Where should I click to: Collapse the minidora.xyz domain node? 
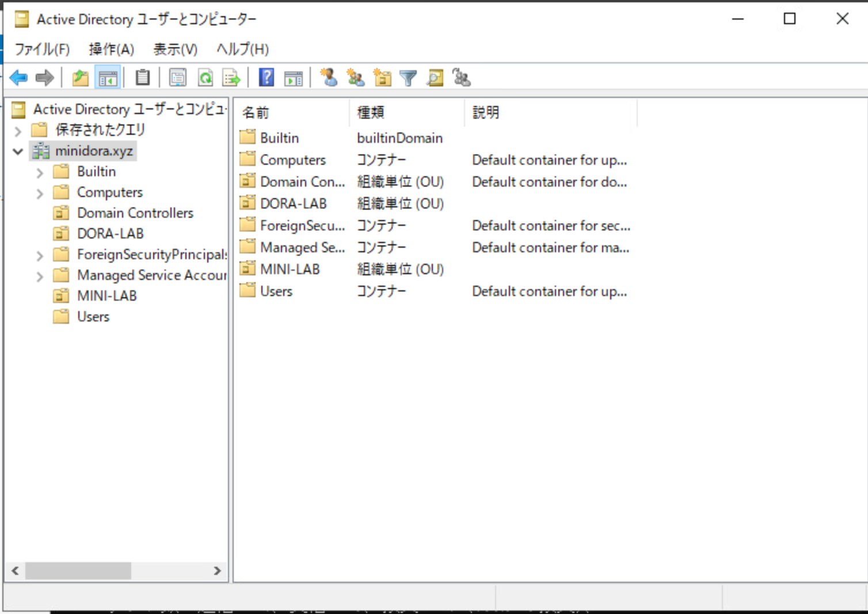point(18,150)
